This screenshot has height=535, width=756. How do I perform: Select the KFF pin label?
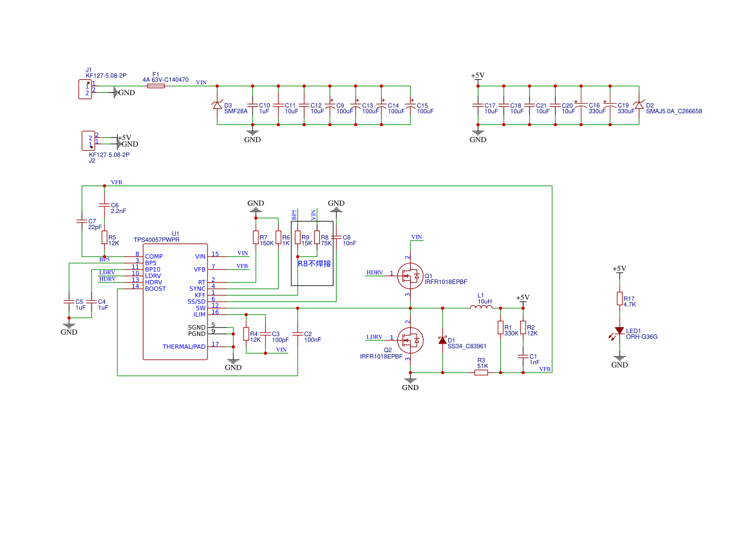coord(200,296)
